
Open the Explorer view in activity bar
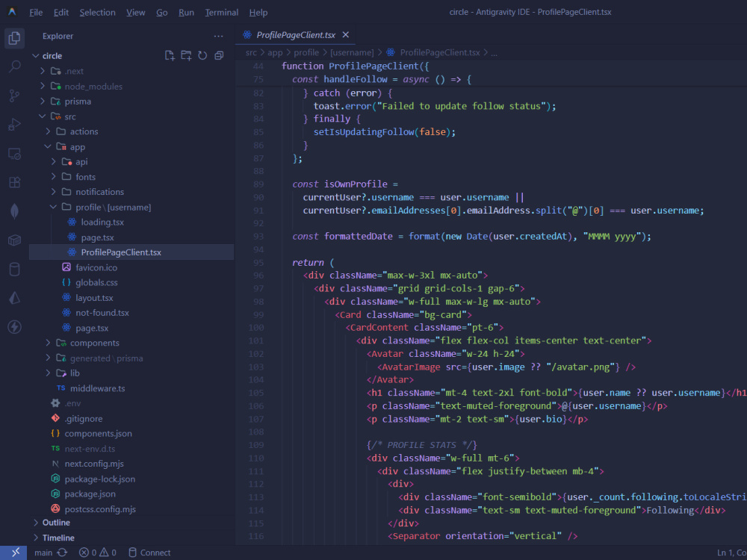[14, 37]
